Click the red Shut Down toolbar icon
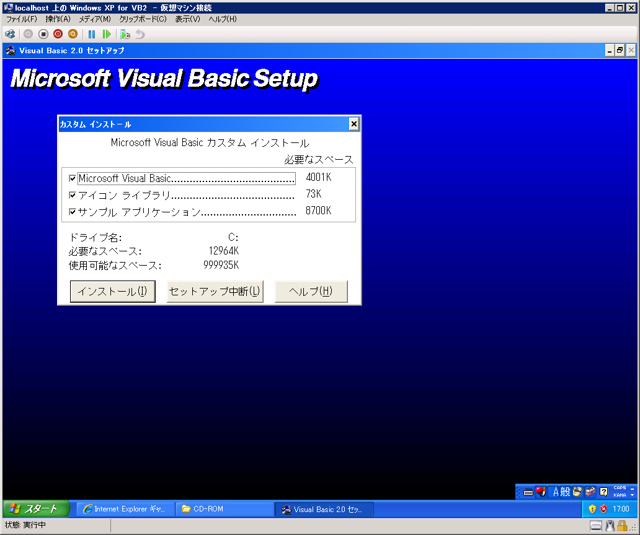The height and width of the screenshot is (535, 640). tap(58, 34)
